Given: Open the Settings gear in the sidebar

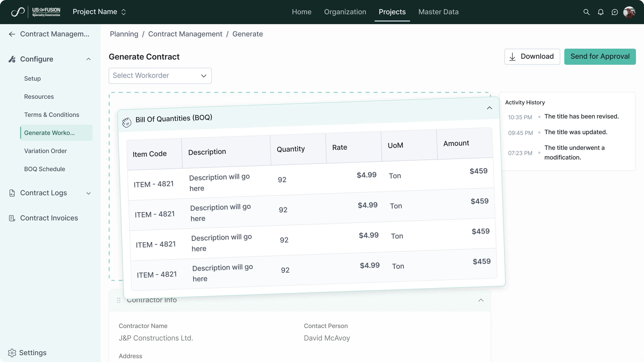Looking at the screenshot, I should (x=12, y=353).
